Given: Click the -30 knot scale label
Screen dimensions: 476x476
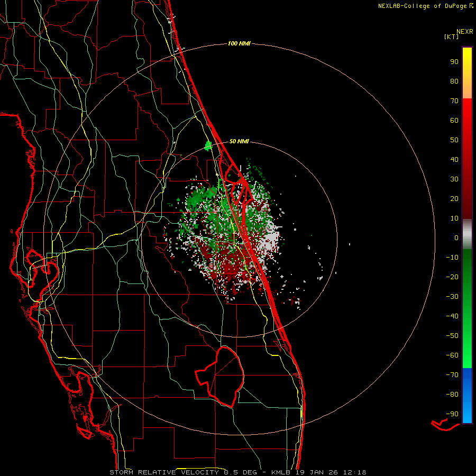Looking at the screenshot, I should [452, 297].
